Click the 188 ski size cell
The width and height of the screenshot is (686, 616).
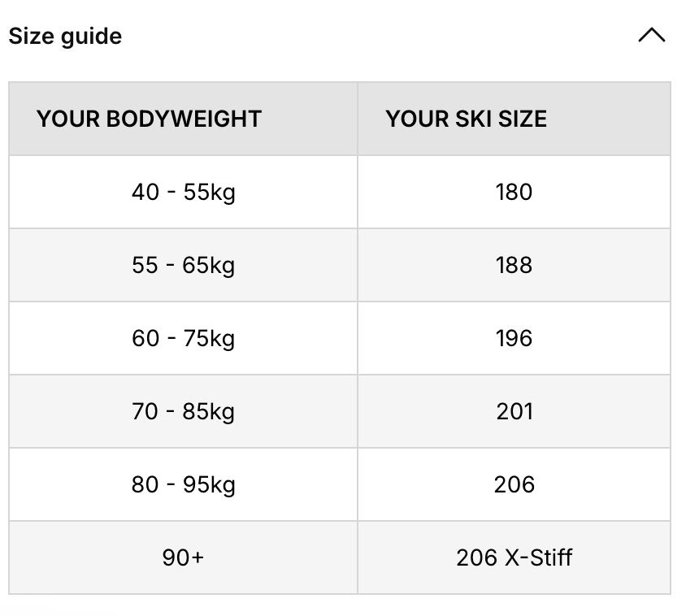pos(514,265)
